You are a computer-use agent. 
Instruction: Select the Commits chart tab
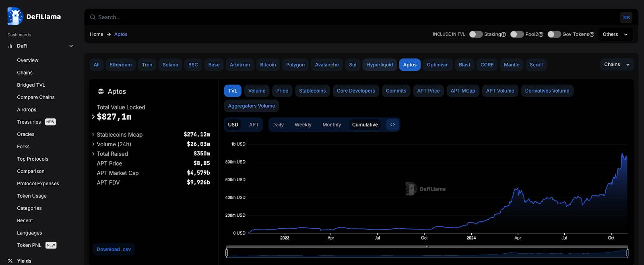[x=396, y=91]
